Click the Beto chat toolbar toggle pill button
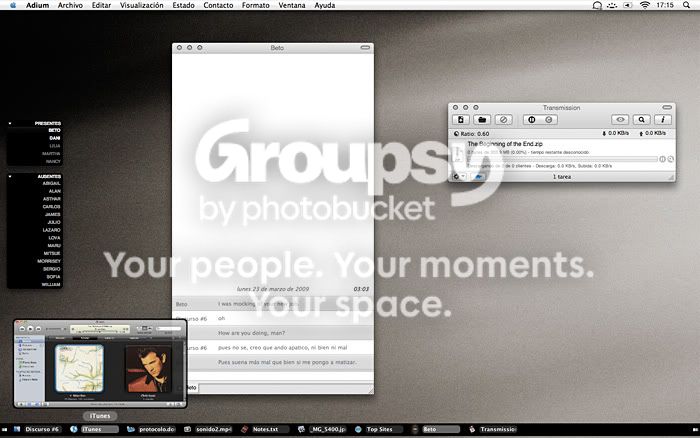This screenshot has width=700, height=438. [x=365, y=47]
